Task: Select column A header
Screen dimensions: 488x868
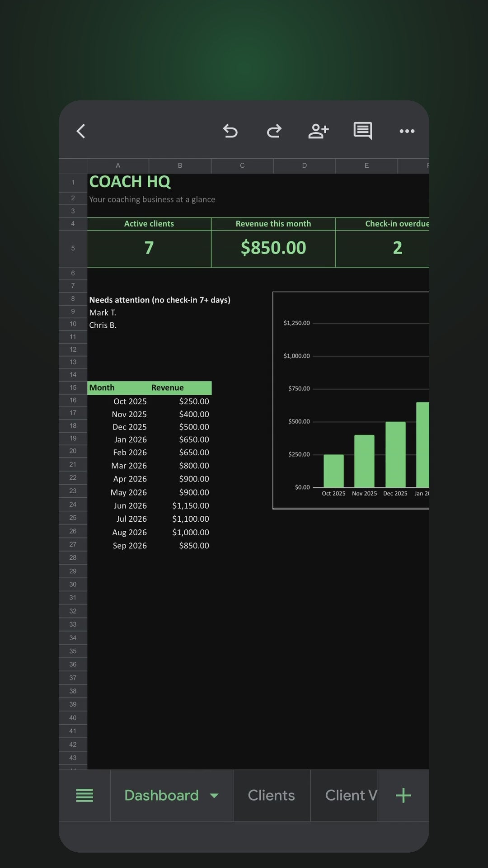Action: click(118, 165)
